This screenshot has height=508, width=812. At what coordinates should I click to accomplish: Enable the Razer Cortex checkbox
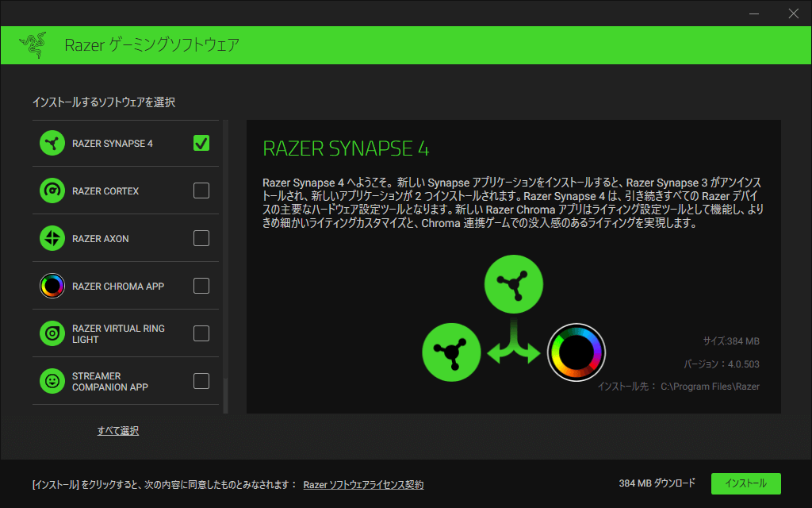(x=201, y=190)
